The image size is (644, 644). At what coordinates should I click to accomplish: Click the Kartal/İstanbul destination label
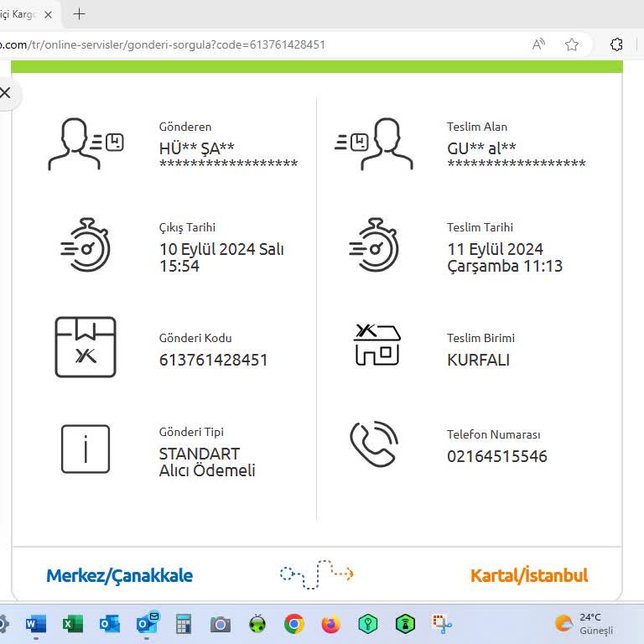[528, 575]
